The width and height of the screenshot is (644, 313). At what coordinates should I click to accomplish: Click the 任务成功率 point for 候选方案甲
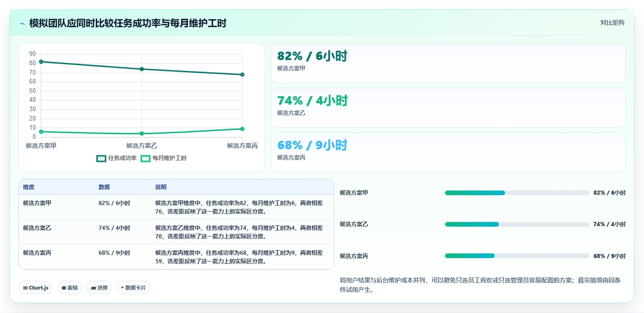click(41, 61)
